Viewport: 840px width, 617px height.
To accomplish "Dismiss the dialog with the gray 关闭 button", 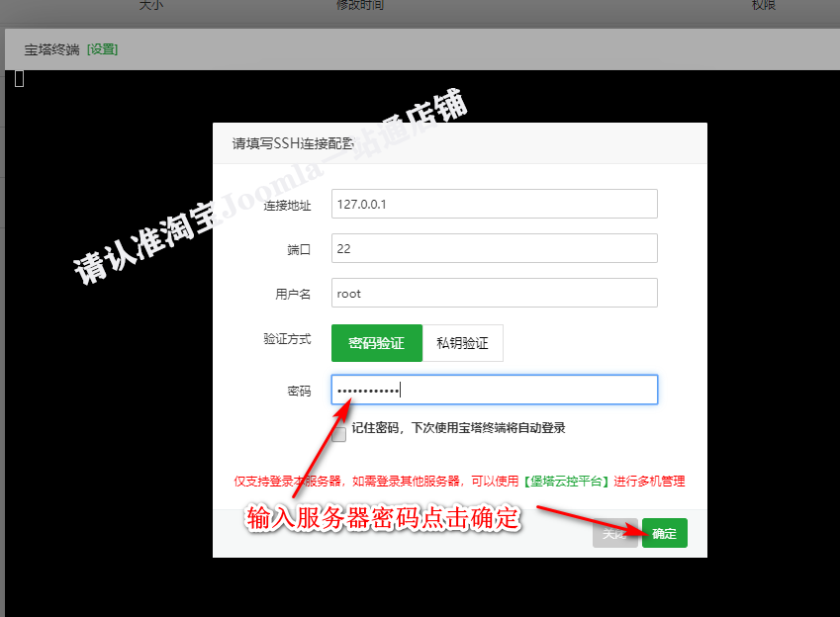I will click(x=614, y=533).
